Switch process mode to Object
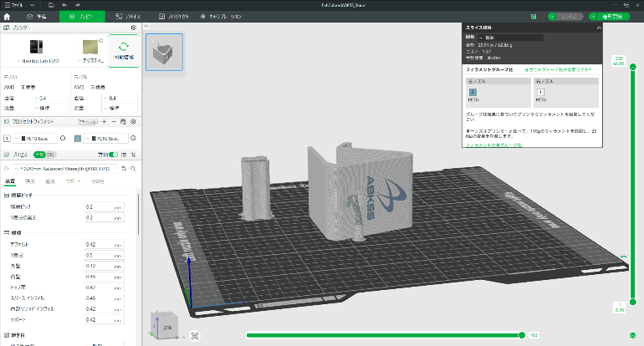The image size is (644, 346). click(51, 155)
